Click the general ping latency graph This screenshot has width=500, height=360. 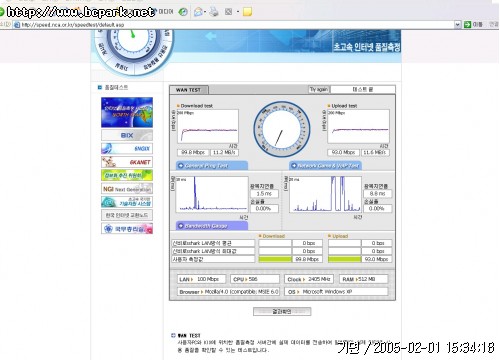tap(212, 194)
